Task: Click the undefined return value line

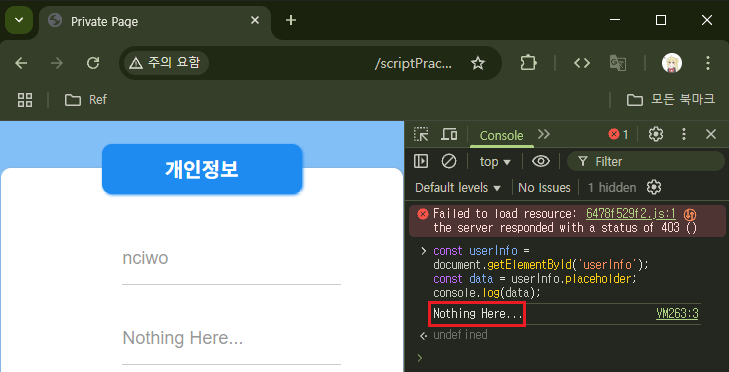Action: (x=460, y=335)
